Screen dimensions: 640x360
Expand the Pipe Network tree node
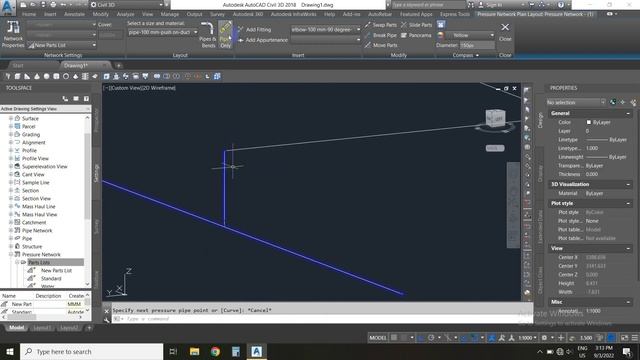11,231
